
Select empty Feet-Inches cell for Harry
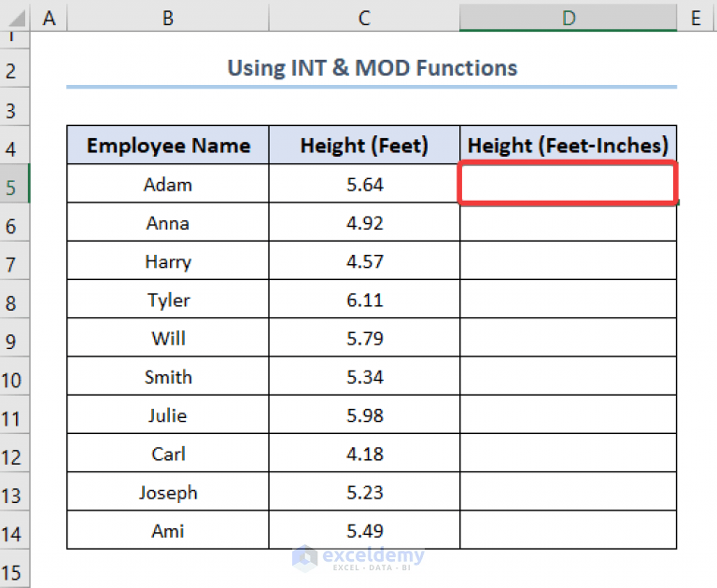568,260
